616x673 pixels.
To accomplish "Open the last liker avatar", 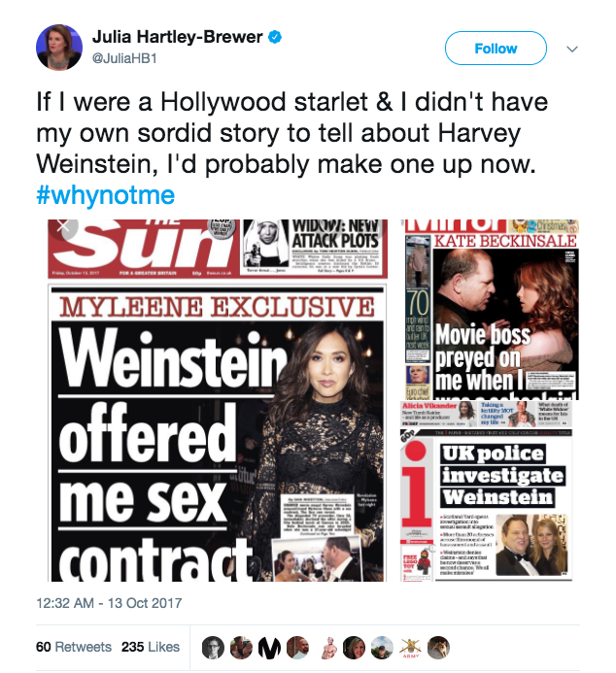I will [438, 648].
